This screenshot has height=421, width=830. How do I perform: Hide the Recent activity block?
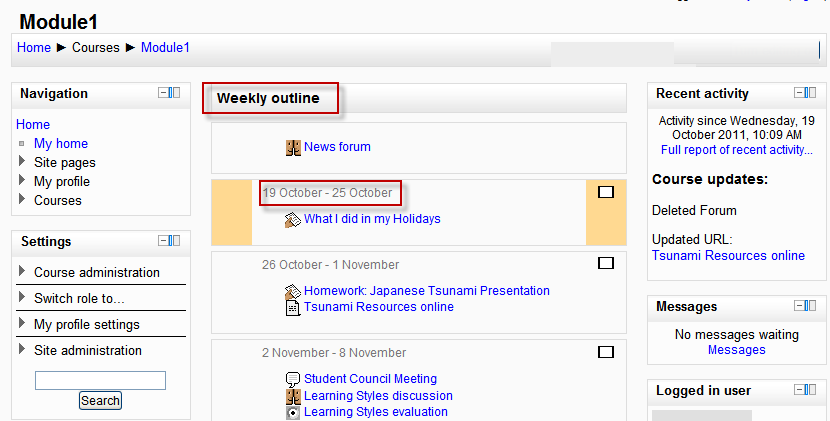(799, 93)
